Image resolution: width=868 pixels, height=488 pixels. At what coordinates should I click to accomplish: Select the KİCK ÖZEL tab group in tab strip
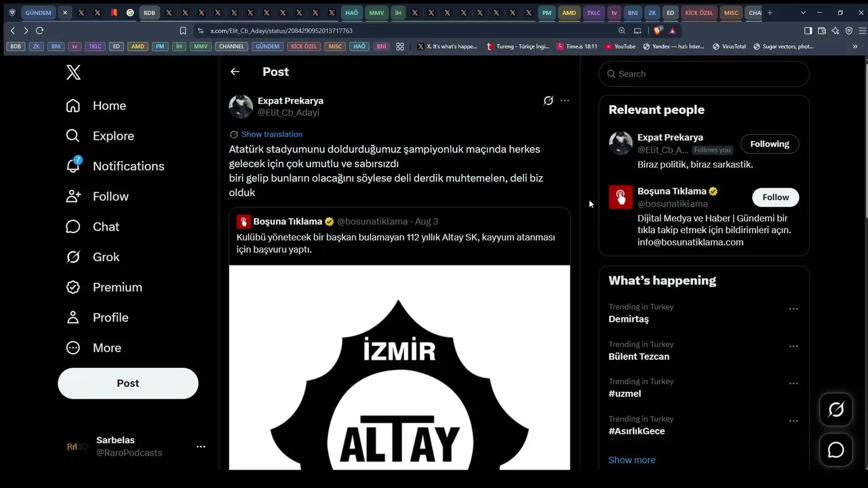[699, 13]
